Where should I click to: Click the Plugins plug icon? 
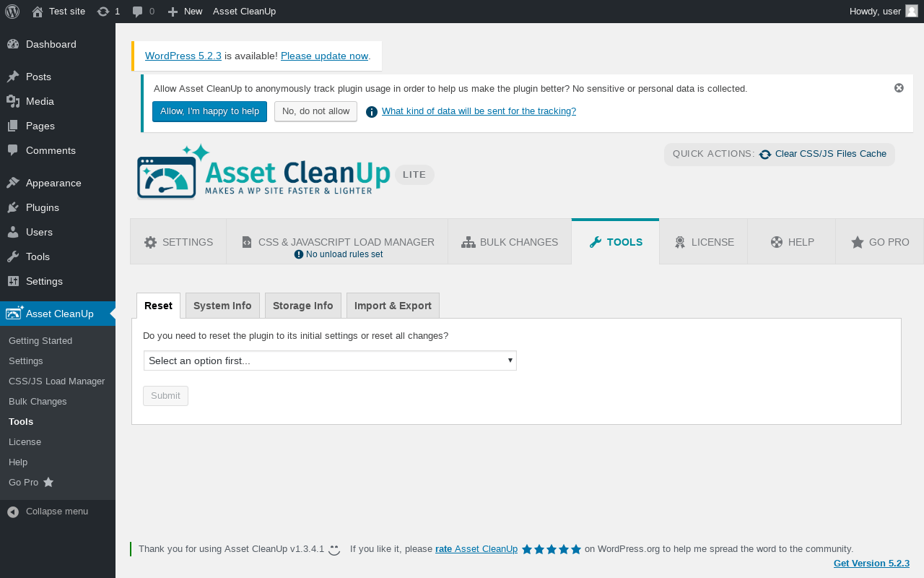(13, 207)
